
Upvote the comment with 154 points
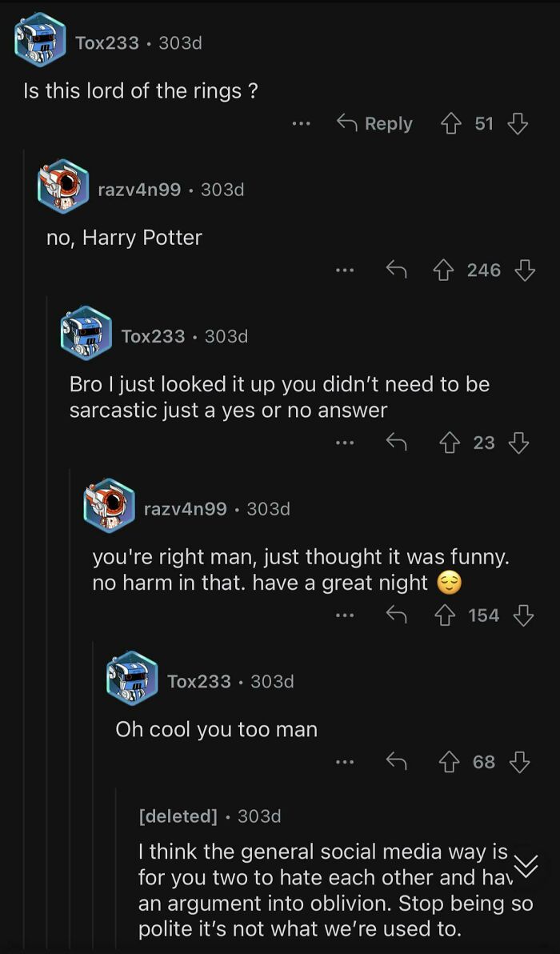445,614
